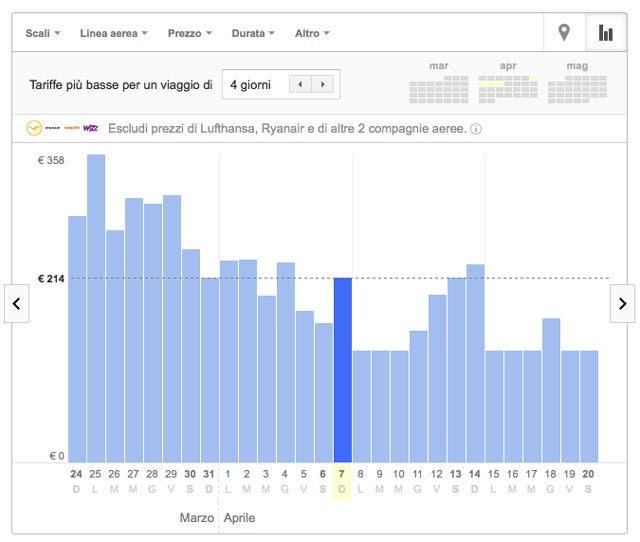The width and height of the screenshot is (640, 542).
Task: Click the € 358 axis label
Action: coord(51,160)
